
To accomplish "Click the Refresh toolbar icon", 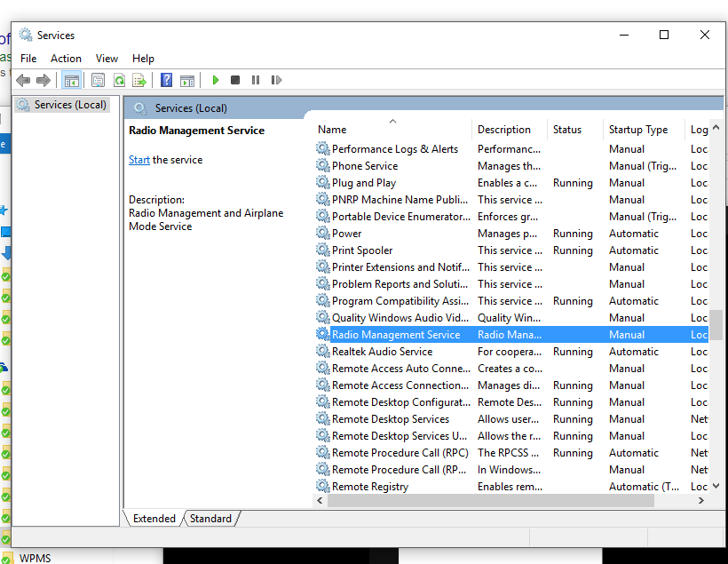I will pos(119,80).
